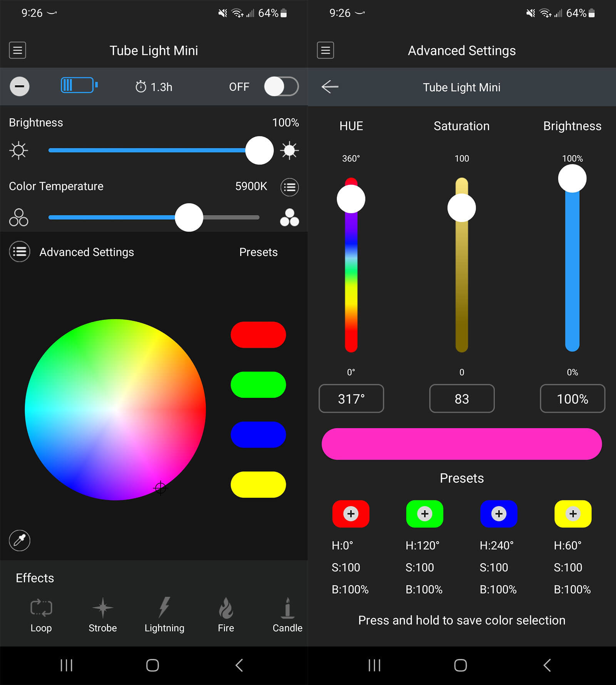The image size is (616, 685).
Task: Click the HUE value box showing 317°
Action: (x=351, y=399)
